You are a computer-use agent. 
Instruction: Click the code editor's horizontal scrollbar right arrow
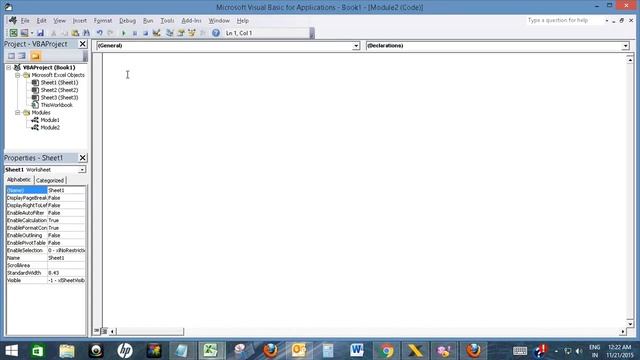[622, 331]
